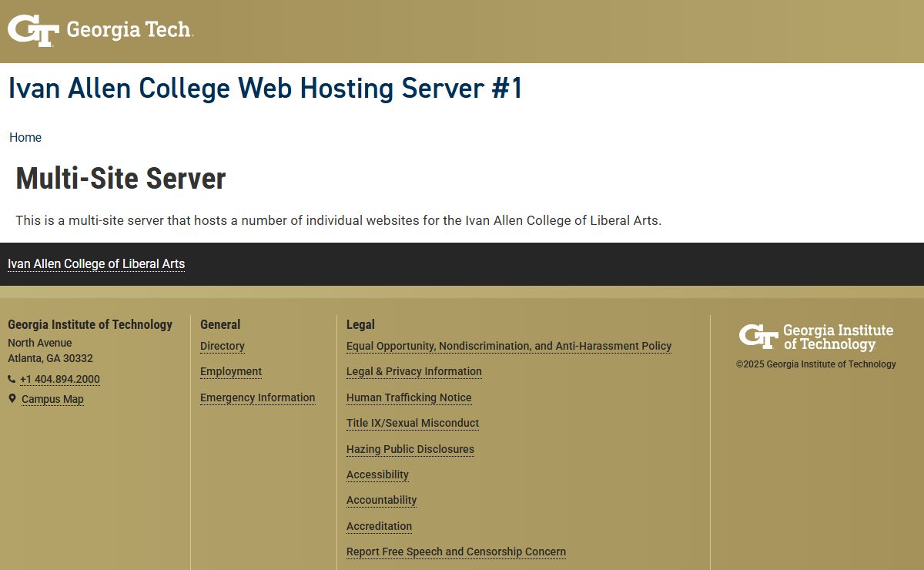Screen dimensions: 924x570
Task: Open Hazing Public Disclosures link
Action: tap(410, 449)
